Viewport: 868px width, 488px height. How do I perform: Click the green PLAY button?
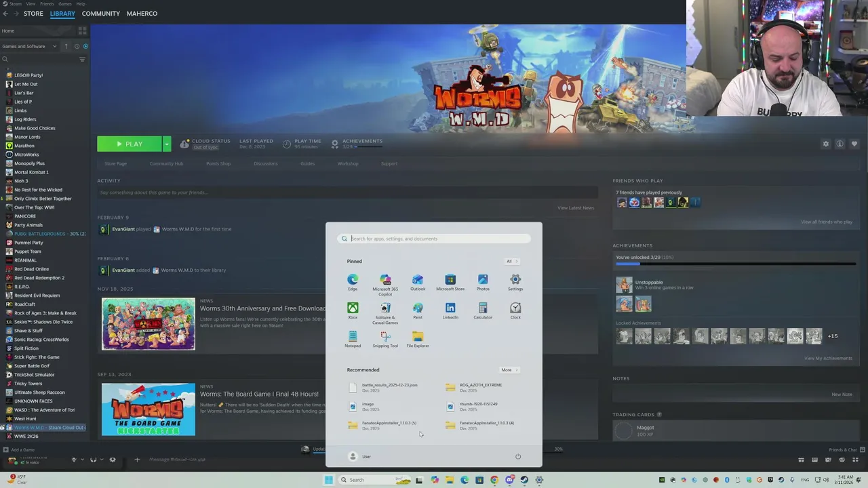(130, 144)
